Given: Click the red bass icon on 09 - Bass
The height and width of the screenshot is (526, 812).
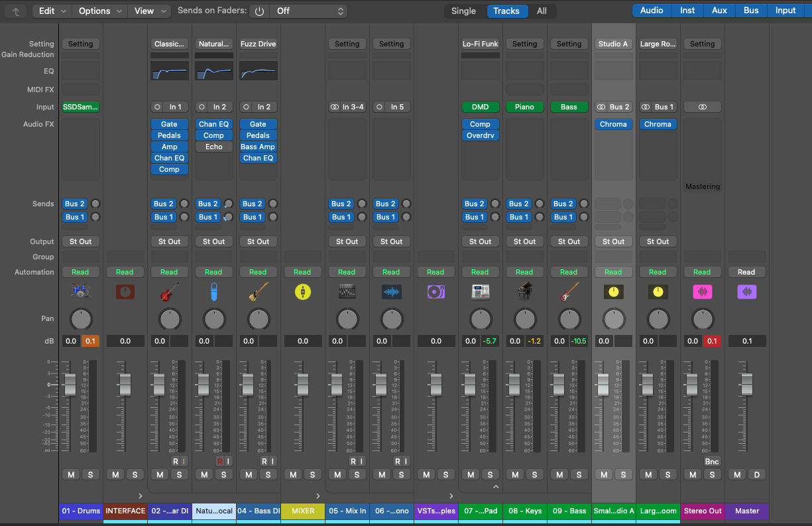Looking at the screenshot, I should [x=569, y=291].
